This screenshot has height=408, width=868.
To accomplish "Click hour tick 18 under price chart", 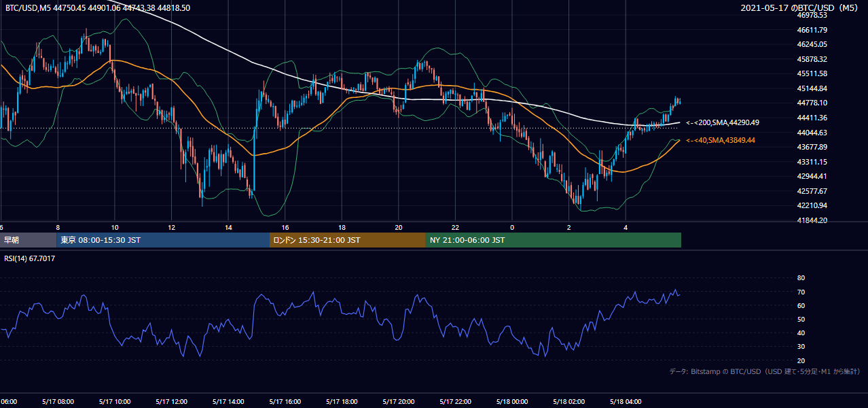I will pos(342,228).
